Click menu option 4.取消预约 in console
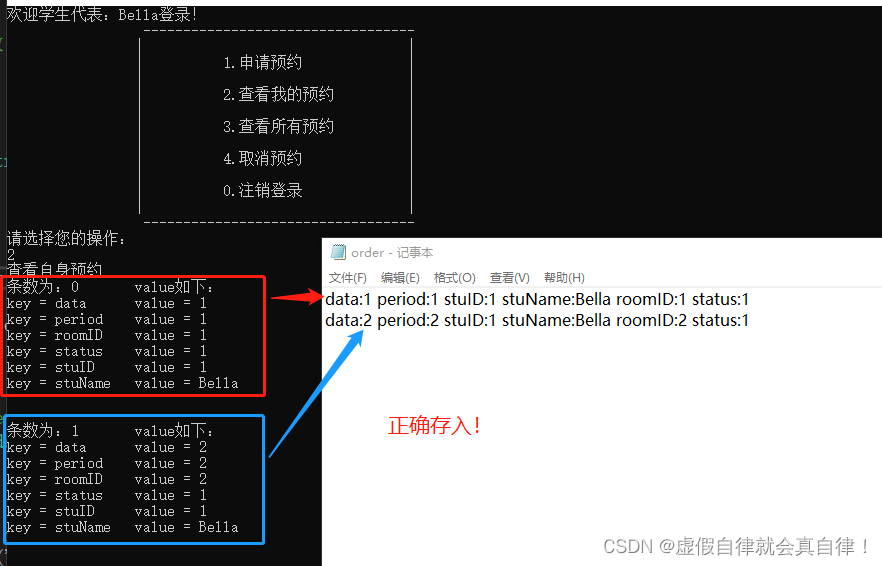Image resolution: width=882 pixels, height=566 pixels. (263, 159)
